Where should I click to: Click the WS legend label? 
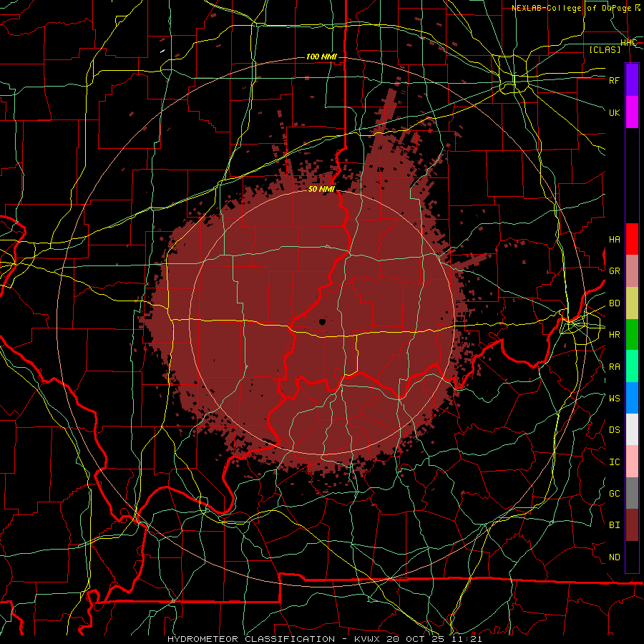614,399
